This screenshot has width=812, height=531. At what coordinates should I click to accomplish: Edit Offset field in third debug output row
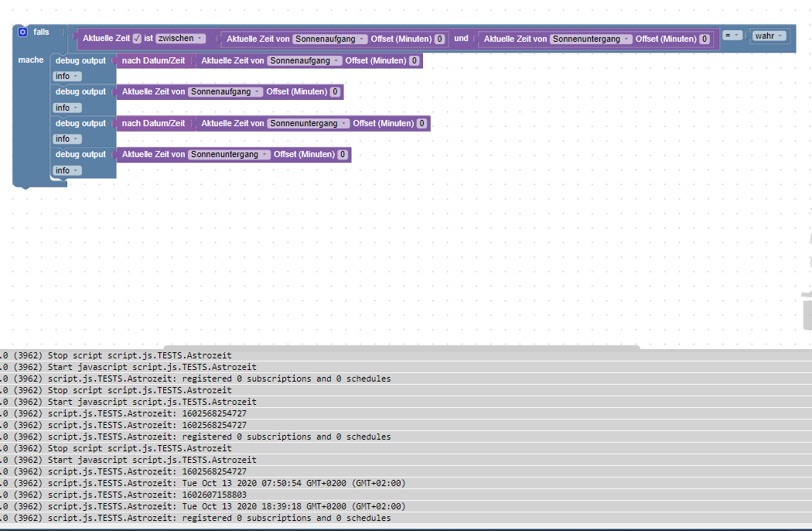421,123
